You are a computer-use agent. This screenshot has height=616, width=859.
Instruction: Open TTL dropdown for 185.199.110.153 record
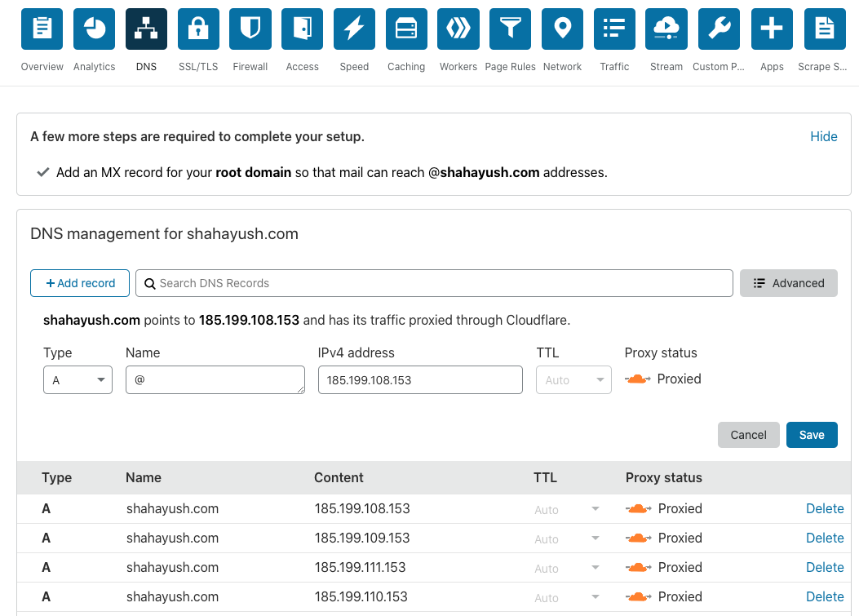click(x=567, y=597)
